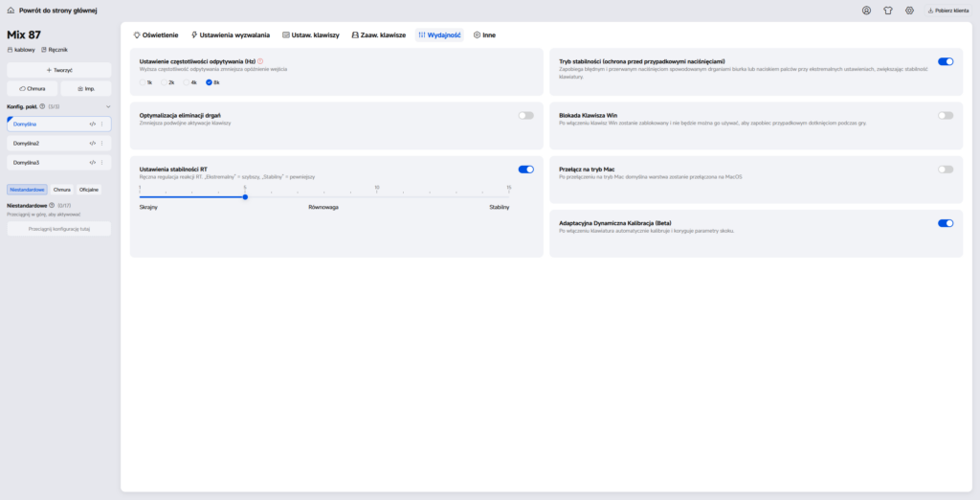Enable Optymalizacja eliminacji drgań toggle
Screen dimensions: 980x500
click(x=525, y=115)
